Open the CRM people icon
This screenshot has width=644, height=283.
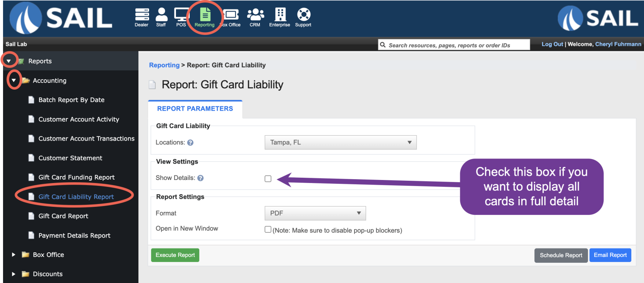pos(255,18)
